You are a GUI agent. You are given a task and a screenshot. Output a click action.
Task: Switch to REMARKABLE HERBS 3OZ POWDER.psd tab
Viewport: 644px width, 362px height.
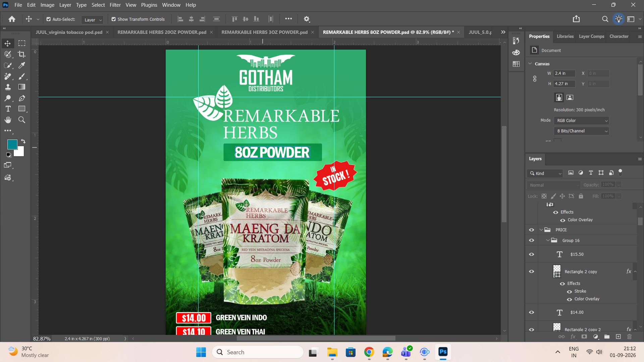point(264,32)
